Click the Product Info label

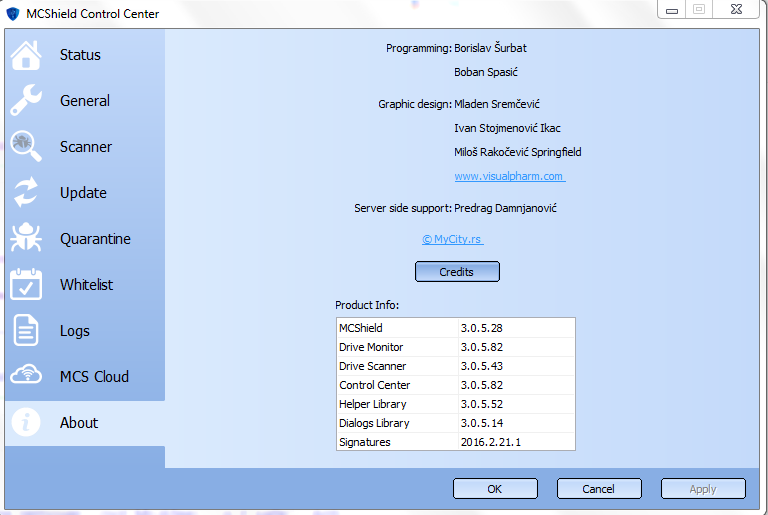(367, 305)
